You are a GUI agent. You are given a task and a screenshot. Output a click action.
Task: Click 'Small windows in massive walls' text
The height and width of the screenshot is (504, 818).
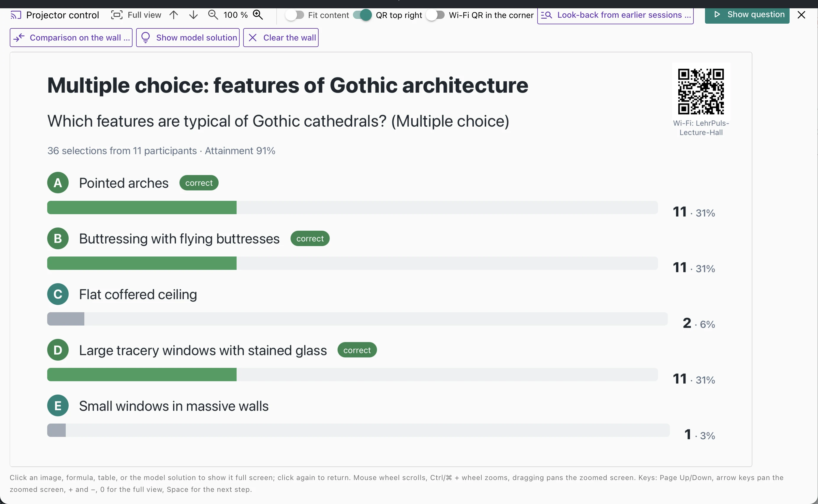click(x=174, y=406)
